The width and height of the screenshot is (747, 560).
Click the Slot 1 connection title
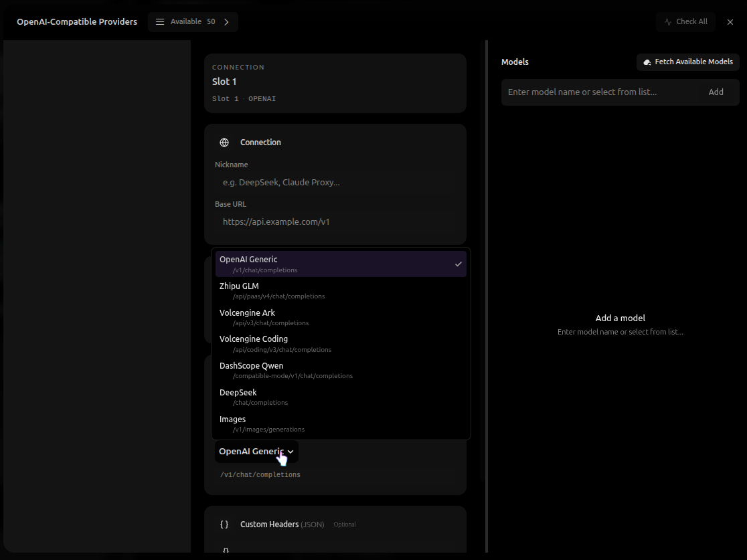224,82
